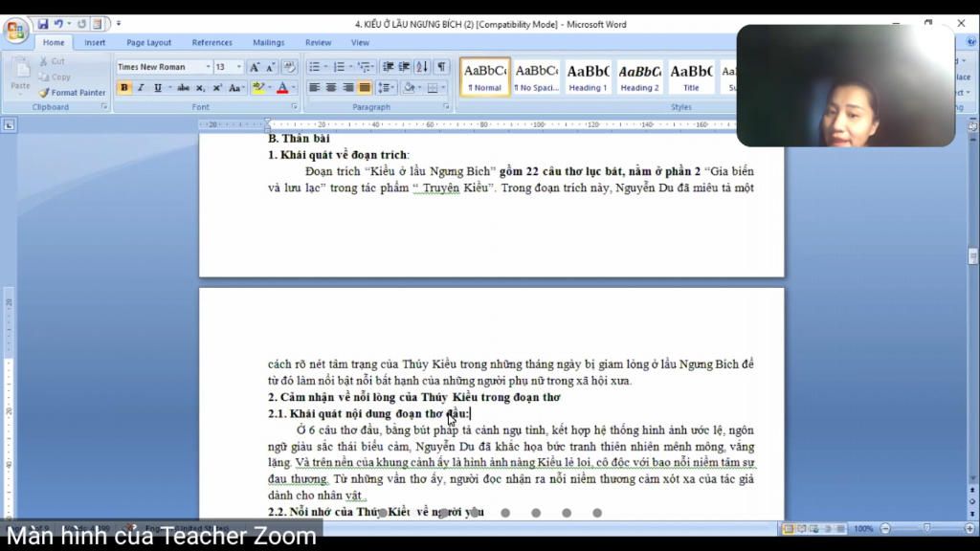The width and height of the screenshot is (980, 551).
Task: Click the zoom slider thumb
Action: coord(926,528)
